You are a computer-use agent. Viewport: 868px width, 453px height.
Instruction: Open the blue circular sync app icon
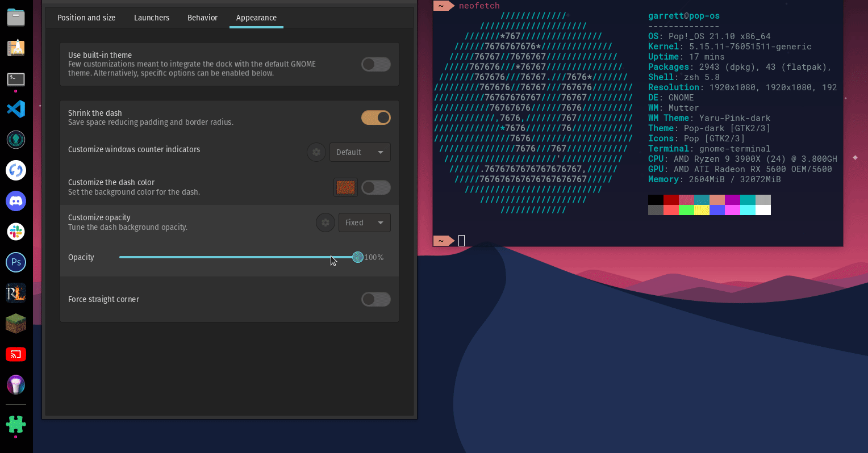[x=16, y=170]
